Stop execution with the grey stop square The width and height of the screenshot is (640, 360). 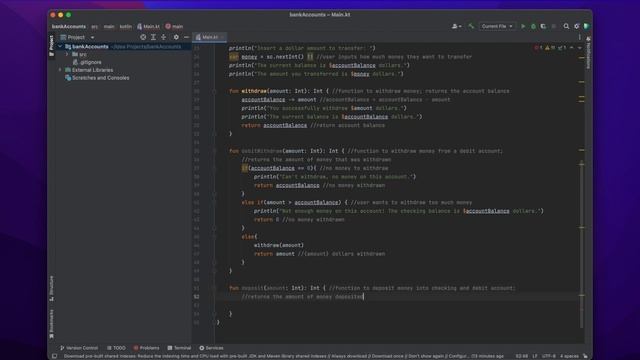click(x=554, y=26)
